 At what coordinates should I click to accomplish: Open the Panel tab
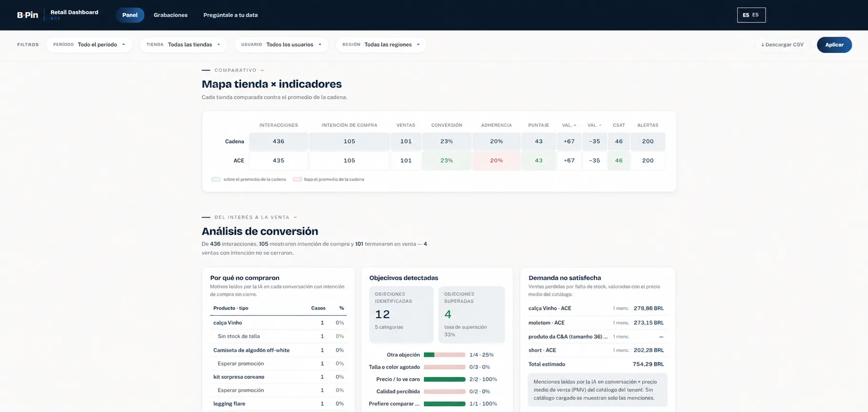pyautogui.click(x=130, y=15)
